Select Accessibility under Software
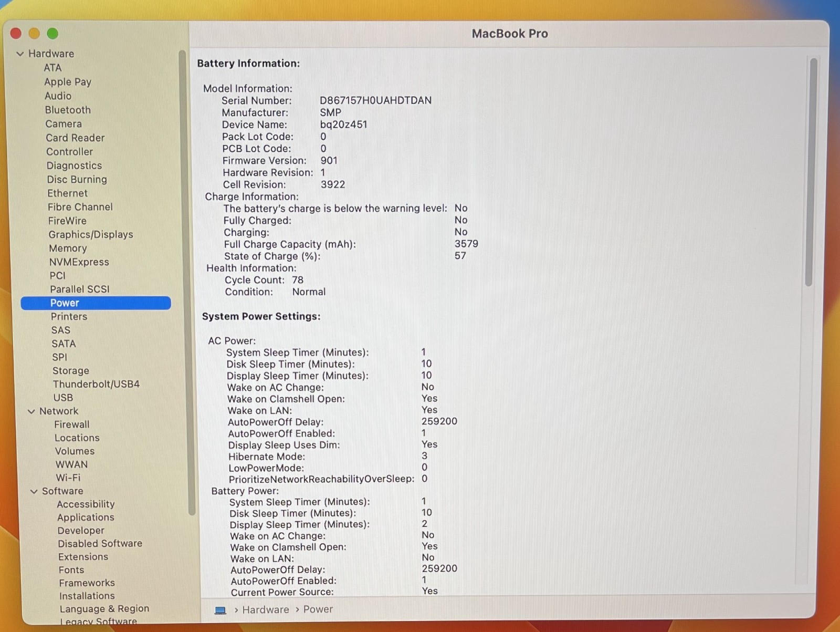 pyautogui.click(x=86, y=504)
